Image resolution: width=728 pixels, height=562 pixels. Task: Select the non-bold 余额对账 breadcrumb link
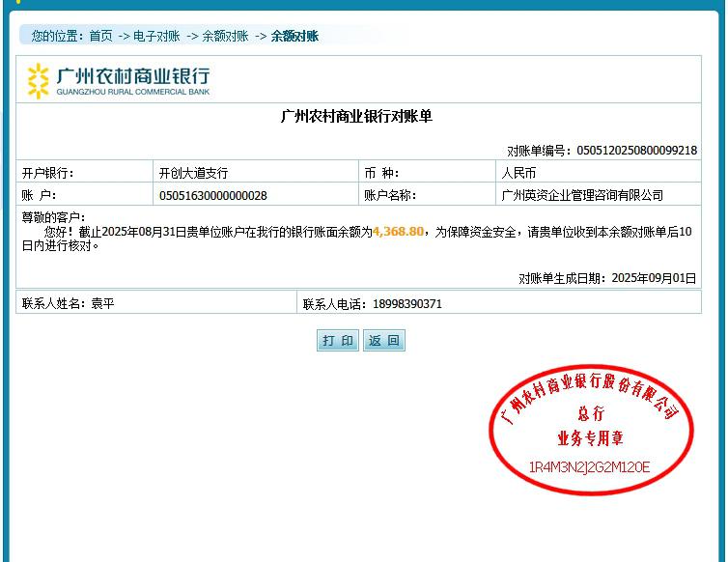click(225, 37)
